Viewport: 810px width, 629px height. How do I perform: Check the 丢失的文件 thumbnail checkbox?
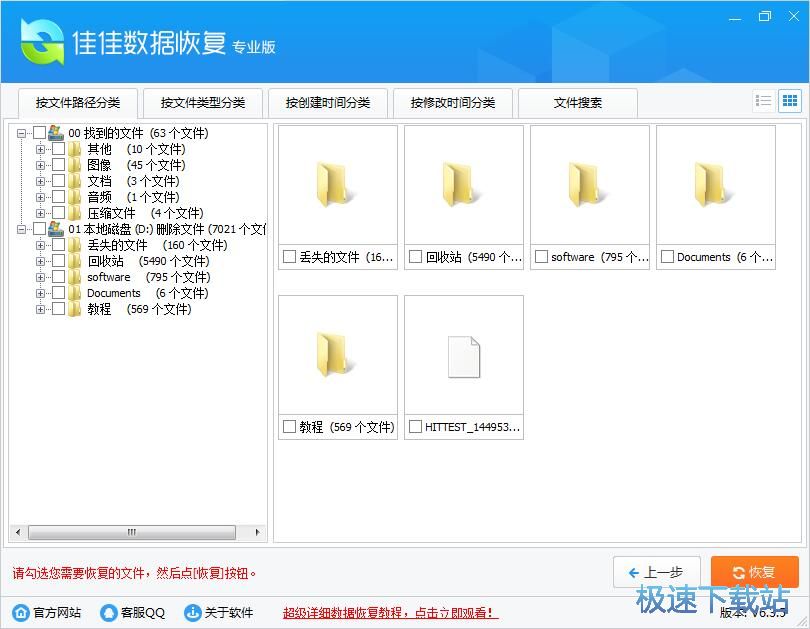[x=290, y=257]
